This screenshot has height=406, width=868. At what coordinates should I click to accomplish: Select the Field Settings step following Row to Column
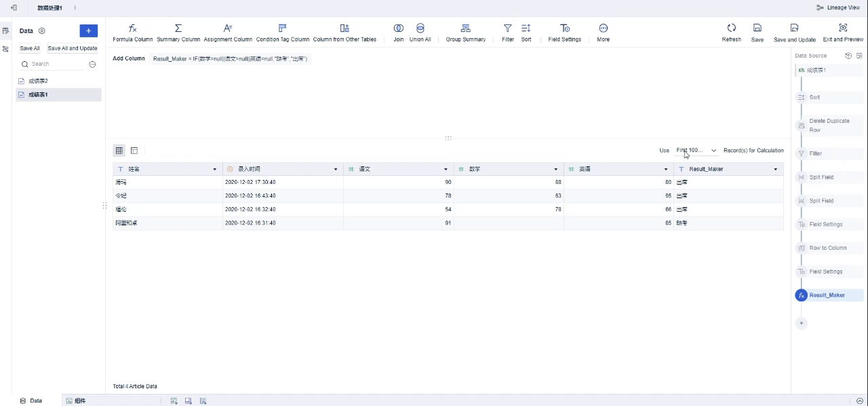coord(829,272)
